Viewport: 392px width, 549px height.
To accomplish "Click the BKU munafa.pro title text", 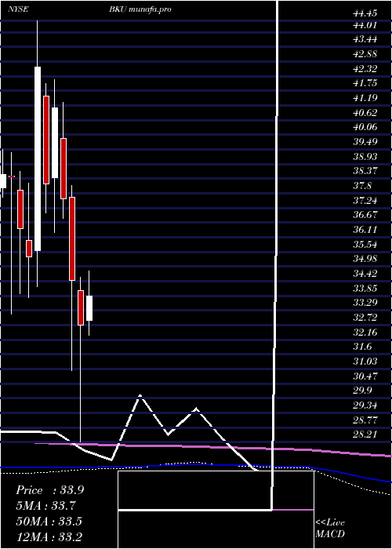I will (140, 9).
